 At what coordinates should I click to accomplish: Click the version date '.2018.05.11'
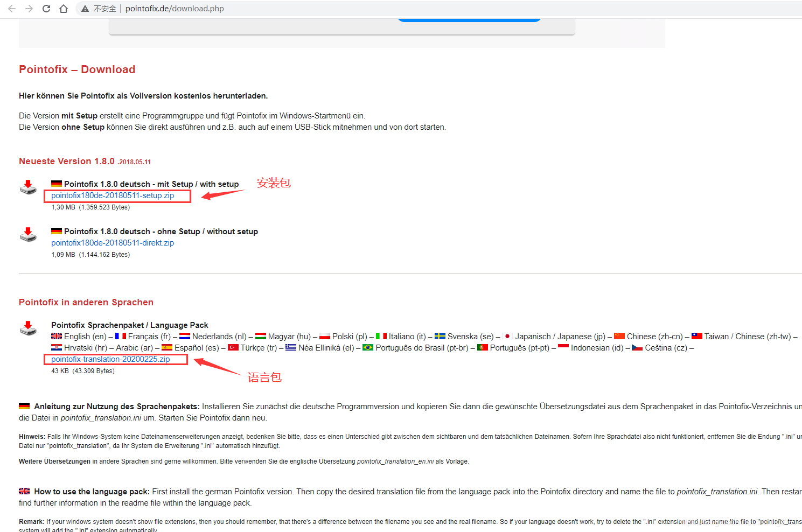134,162
